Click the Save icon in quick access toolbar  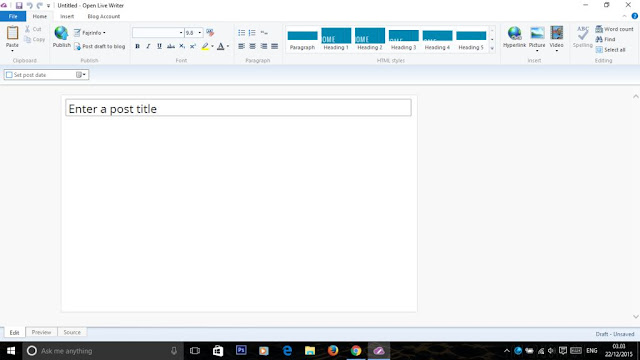point(19,6)
